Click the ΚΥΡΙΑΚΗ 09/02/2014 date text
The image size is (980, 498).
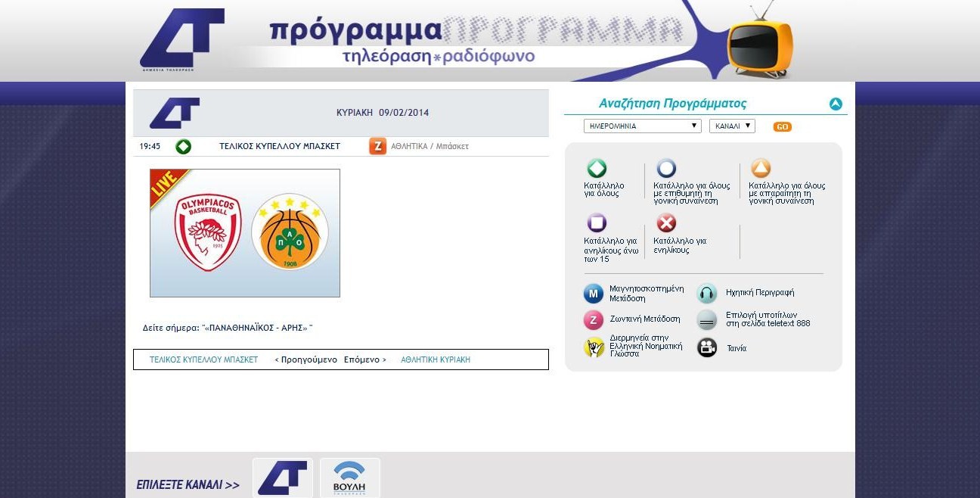[x=383, y=113]
